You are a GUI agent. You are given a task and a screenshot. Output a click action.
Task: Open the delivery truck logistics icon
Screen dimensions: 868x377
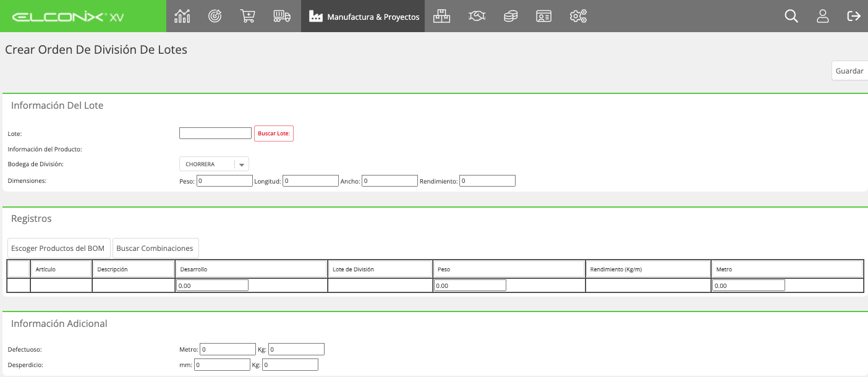(x=282, y=16)
